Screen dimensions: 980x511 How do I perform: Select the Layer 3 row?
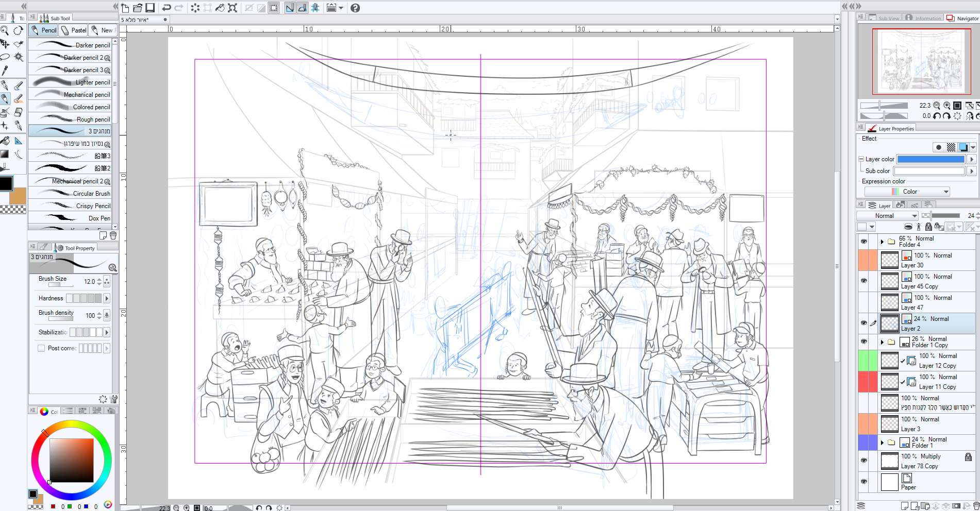pos(917,424)
